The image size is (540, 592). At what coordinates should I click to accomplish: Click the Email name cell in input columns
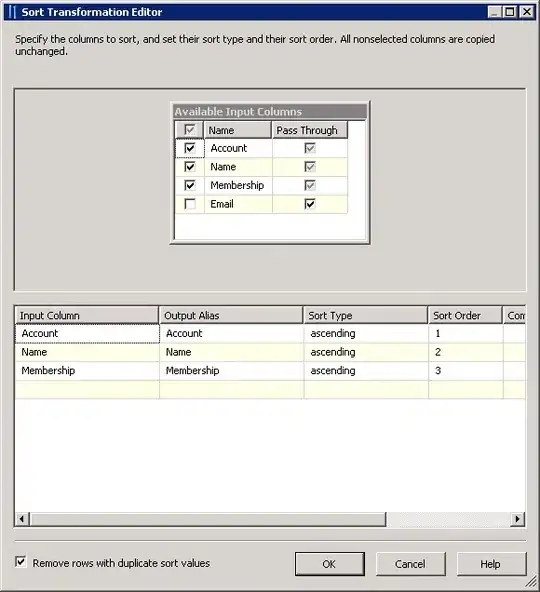point(238,204)
